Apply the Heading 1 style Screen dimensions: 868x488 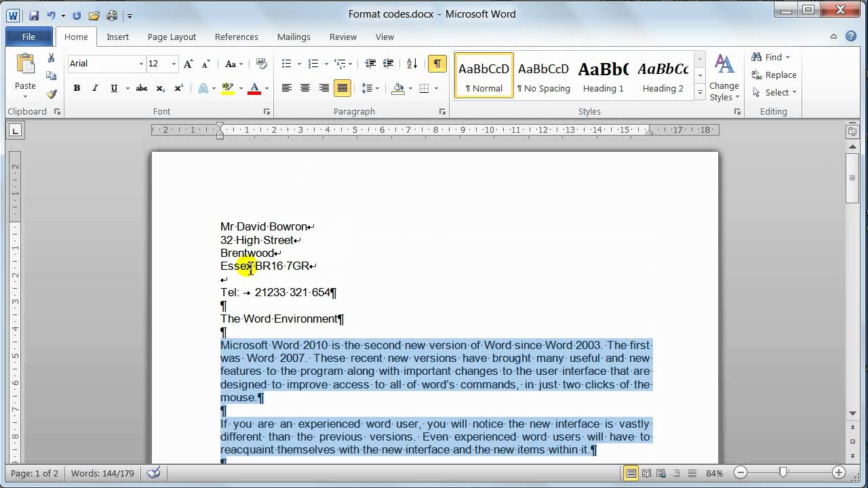(x=603, y=76)
